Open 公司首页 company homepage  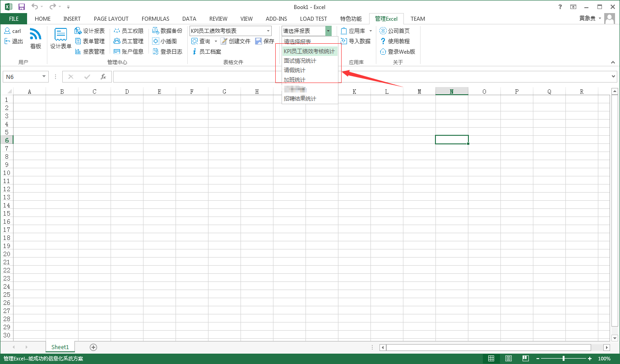tap(394, 31)
